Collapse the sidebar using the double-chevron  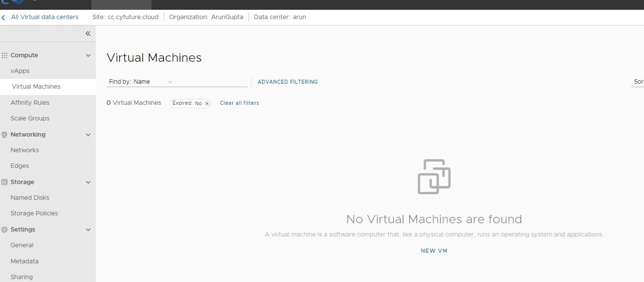coord(88,33)
